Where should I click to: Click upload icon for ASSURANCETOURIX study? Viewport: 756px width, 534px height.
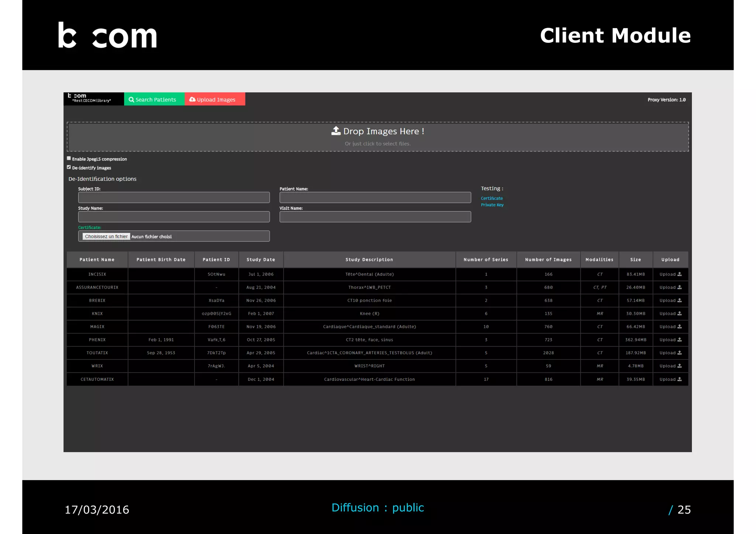pyautogui.click(x=679, y=287)
